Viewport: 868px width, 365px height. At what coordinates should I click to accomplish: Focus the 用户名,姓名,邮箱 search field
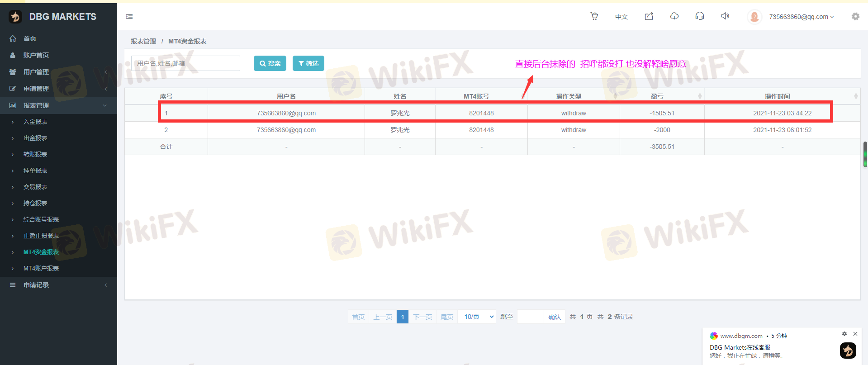tap(185, 63)
